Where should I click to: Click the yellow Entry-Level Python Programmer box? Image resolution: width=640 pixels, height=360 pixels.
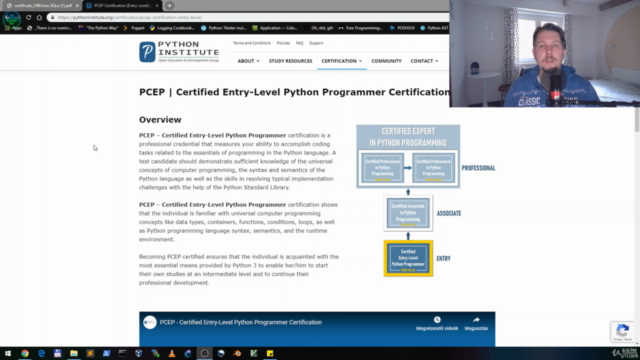click(x=408, y=258)
